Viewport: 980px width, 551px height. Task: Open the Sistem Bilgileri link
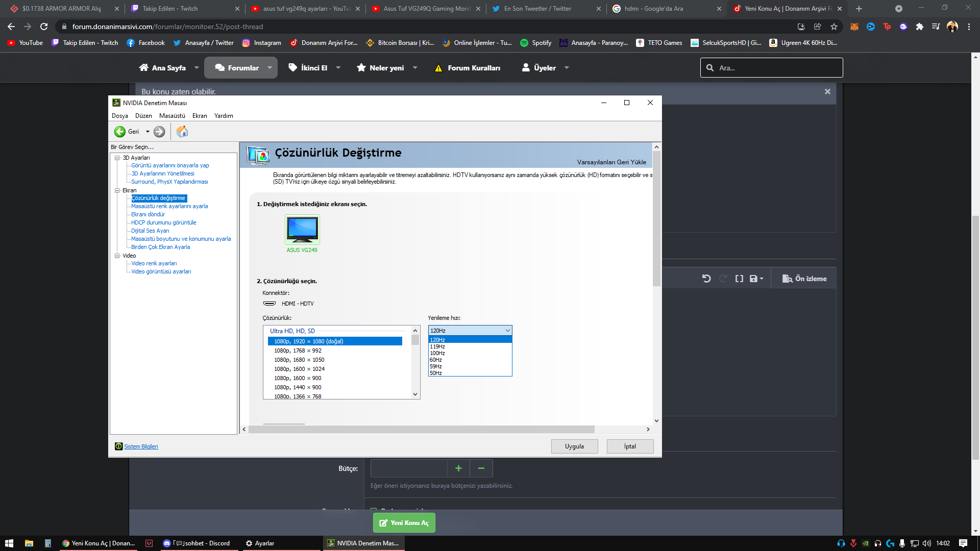pos(141,446)
